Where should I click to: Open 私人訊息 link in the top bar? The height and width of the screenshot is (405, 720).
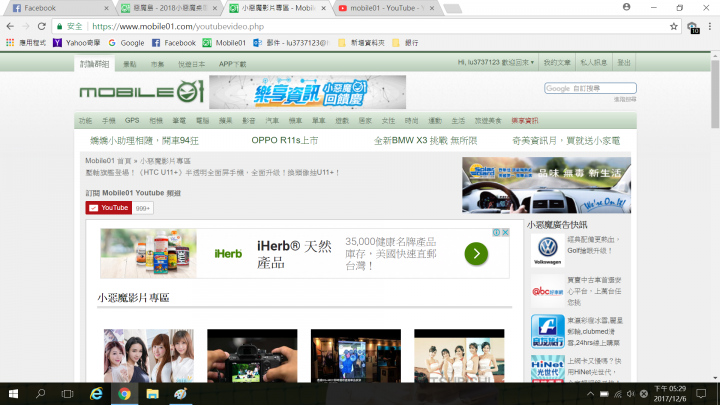coord(594,62)
